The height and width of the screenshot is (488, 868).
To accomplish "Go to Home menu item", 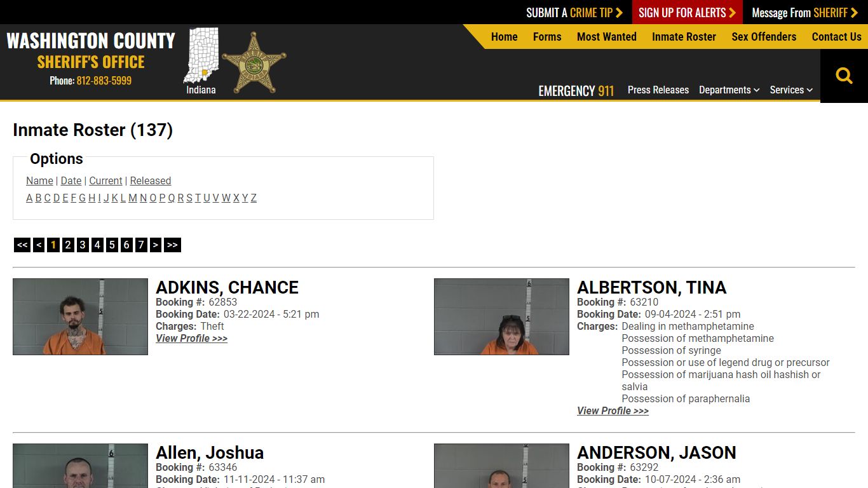I will pos(505,37).
